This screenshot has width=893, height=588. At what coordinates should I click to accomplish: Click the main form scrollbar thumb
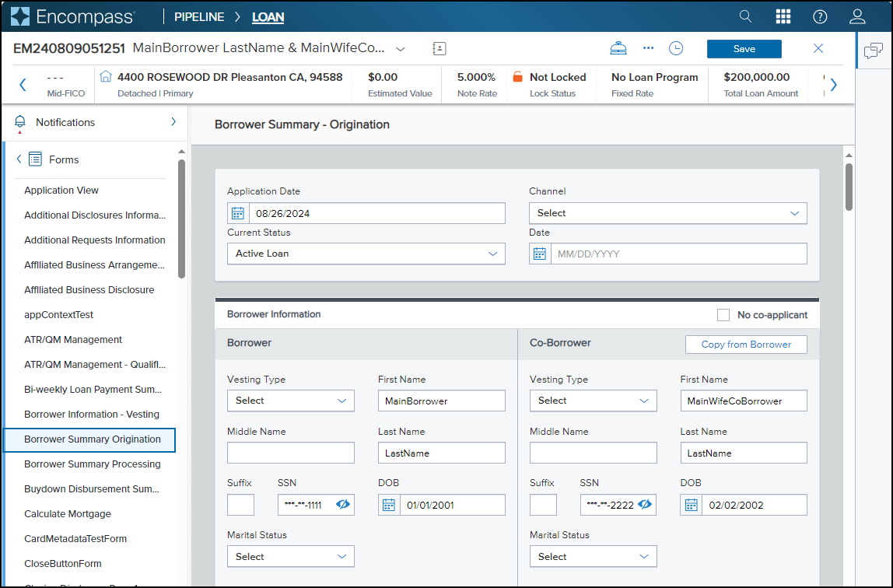pos(849,187)
